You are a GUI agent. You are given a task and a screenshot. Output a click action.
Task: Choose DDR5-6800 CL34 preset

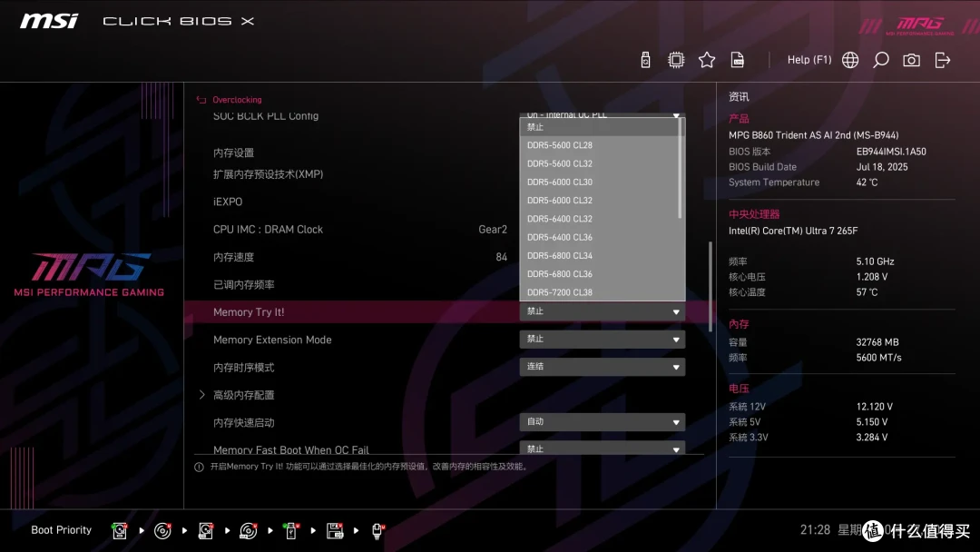point(600,256)
